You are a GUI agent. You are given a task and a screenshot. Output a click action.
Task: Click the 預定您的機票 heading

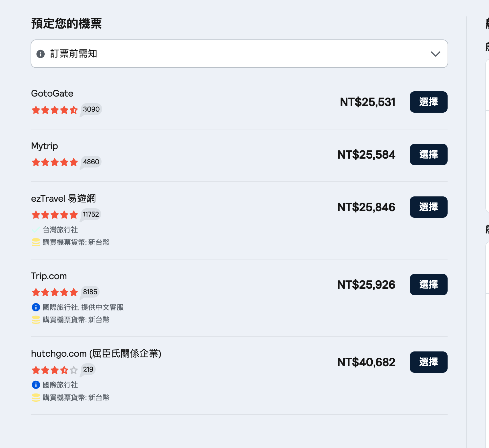pyautogui.click(x=66, y=23)
